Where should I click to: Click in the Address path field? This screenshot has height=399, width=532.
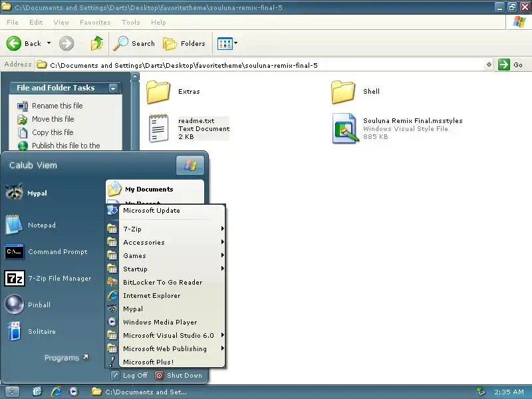point(261,65)
